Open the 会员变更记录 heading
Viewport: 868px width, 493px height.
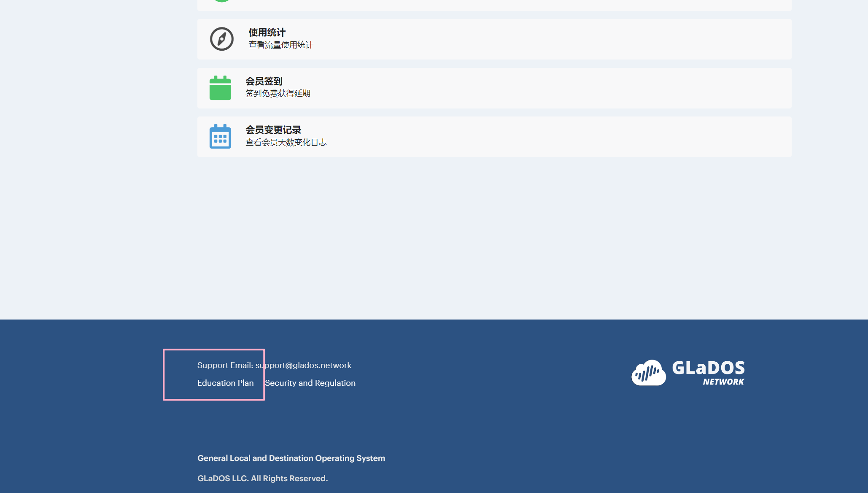pos(273,130)
